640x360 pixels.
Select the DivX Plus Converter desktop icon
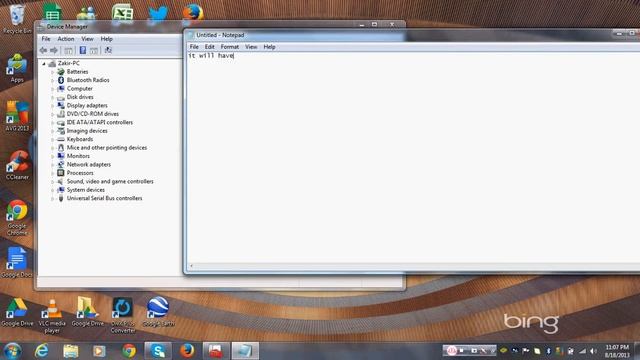pos(122,315)
